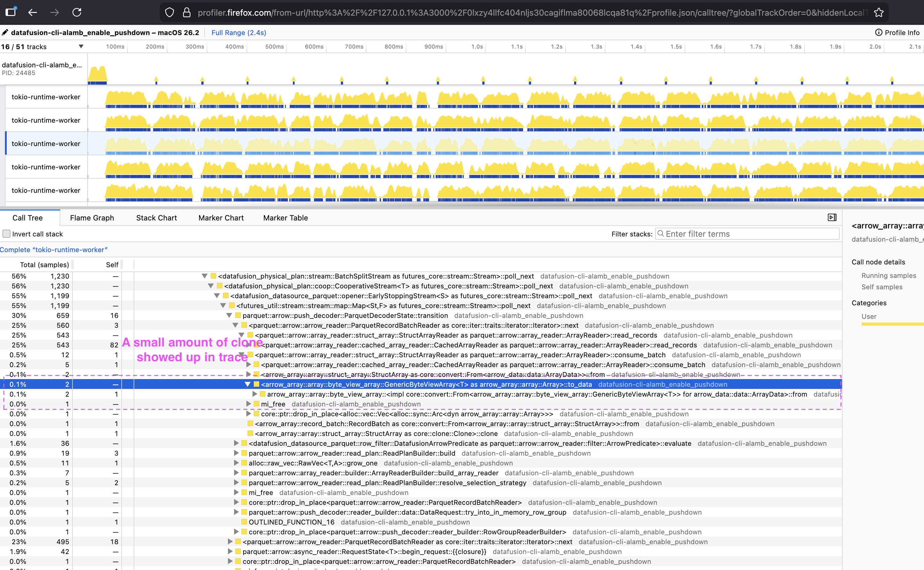This screenshot has width=924, height=570.
Task: Switch to the Marker Chart tab
Action: pos(221,218)
